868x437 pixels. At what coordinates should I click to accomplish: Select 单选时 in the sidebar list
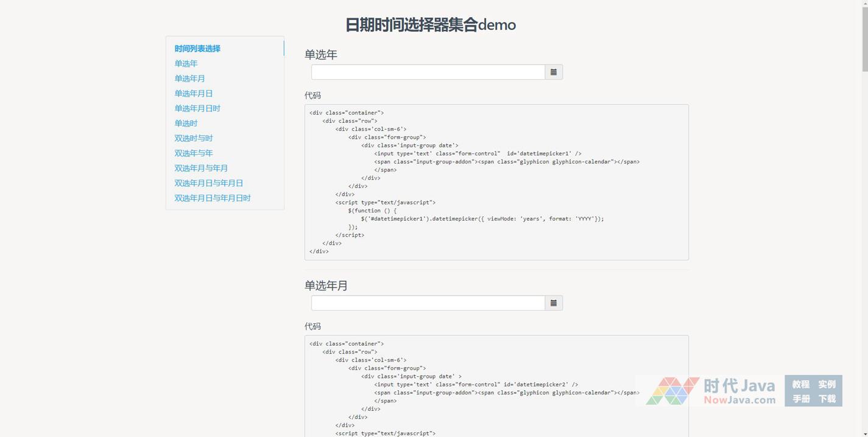[x=186, y=124]
